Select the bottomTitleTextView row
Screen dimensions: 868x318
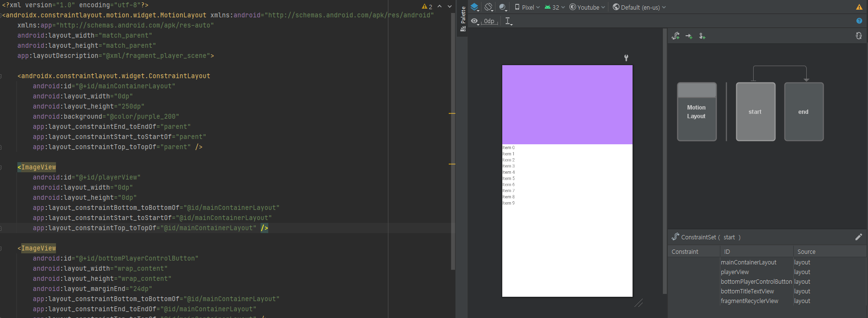tap(767, 291)
